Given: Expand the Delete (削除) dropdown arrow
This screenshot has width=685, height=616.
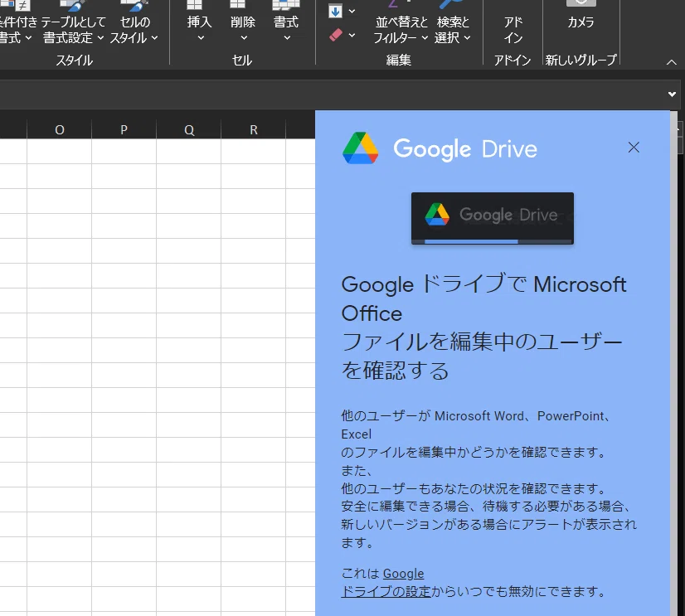Looking at the screenshot, I should [x=244, y=38].
